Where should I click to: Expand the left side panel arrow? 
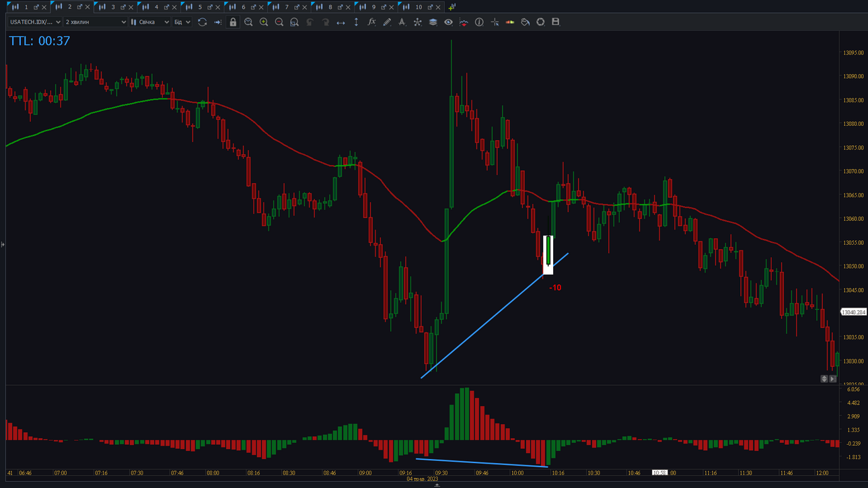[3, 244]
